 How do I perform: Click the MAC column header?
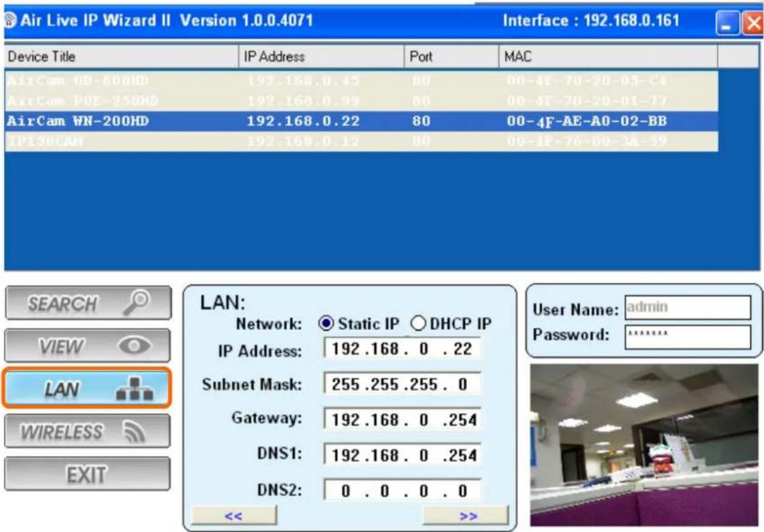point(608,56)
